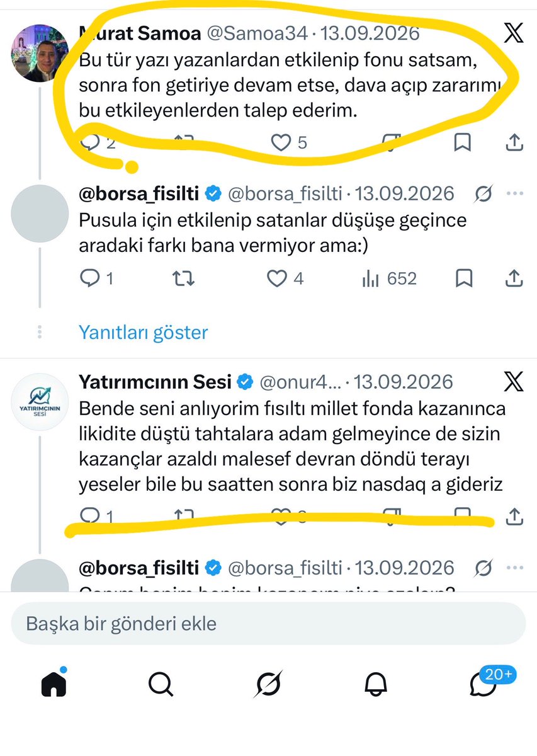Share Murat Samoa's post
Viewport: 537px width, 756px height.
[514, 143]
